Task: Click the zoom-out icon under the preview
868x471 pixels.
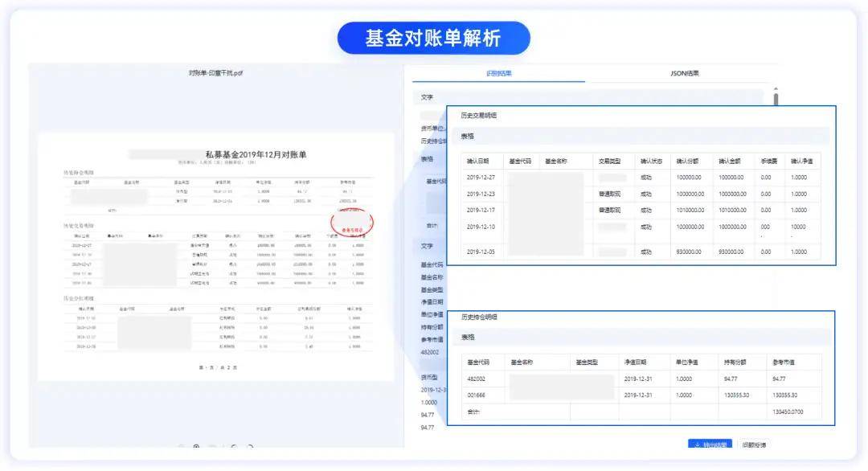Action: click(181, 447)
